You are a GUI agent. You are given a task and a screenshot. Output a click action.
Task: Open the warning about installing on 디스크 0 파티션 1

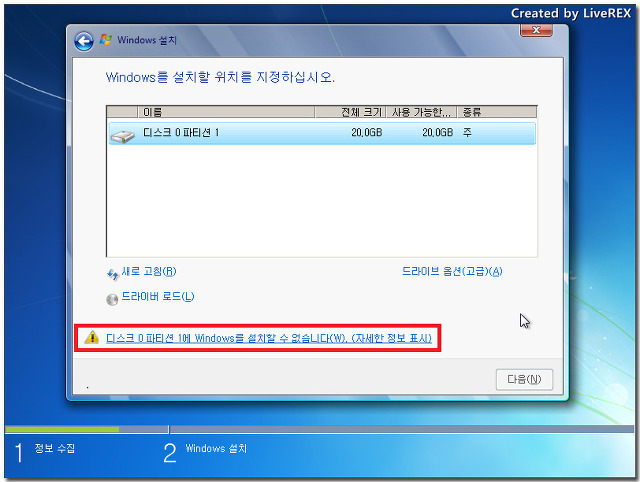(x=269, y=338)
